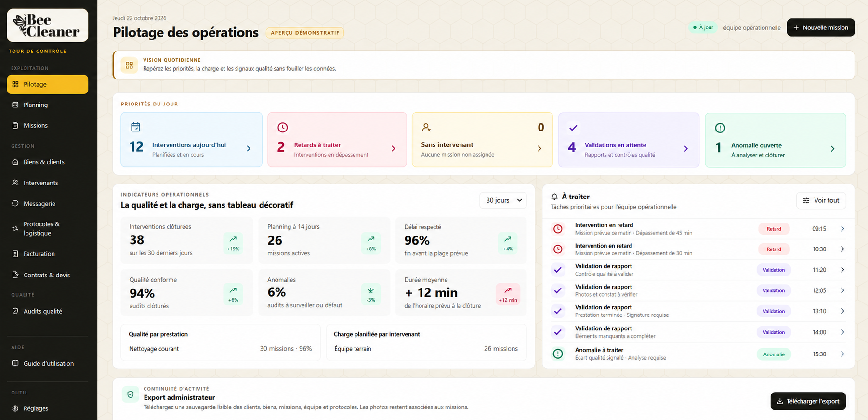Click the Voir tout button
This screenshot has height=420, width=868.
pos(821,200)
